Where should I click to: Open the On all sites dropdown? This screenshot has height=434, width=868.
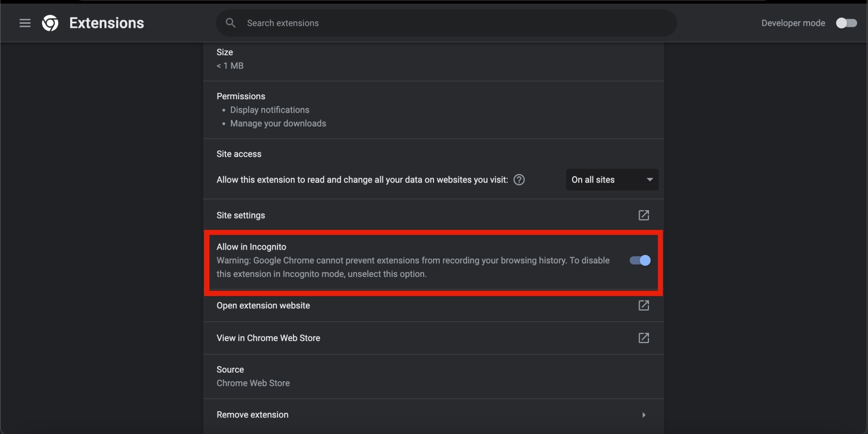[x=612, y=180]
